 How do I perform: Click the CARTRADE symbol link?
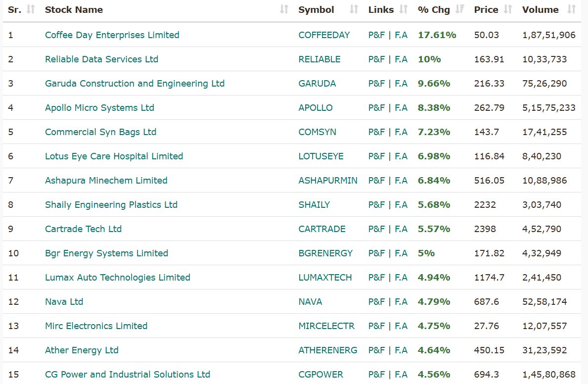tap(322, 229)
